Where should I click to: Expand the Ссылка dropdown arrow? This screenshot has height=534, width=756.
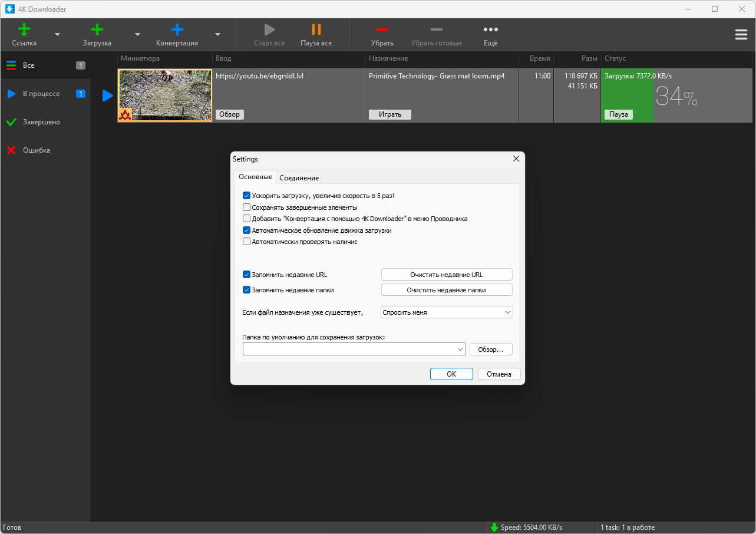pyautogui.click(x=57, y=35)
